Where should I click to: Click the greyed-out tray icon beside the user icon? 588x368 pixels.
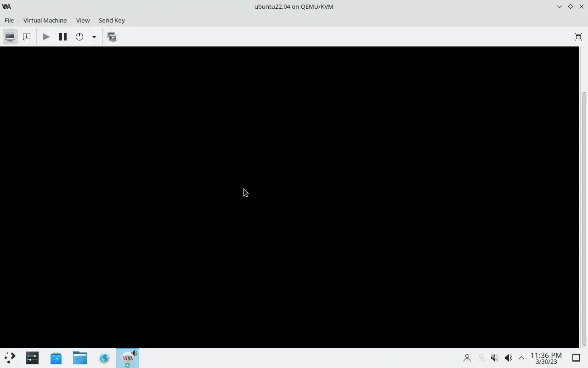(481, 358)
